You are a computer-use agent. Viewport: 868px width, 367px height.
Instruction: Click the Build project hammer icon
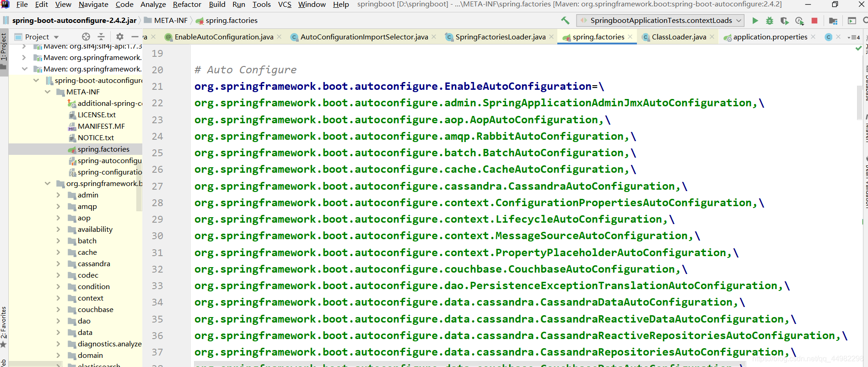(565, 21)
